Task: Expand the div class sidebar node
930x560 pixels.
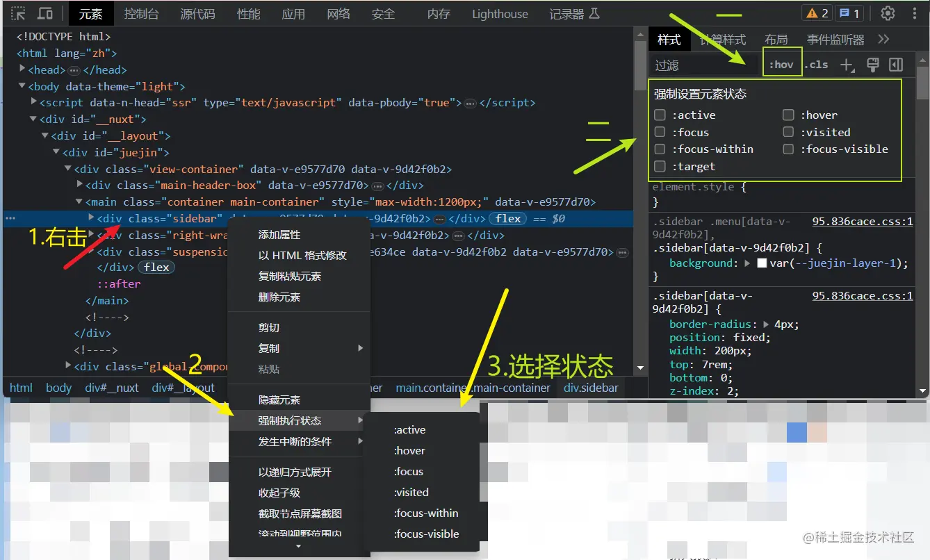Action: (x=91, y=217)
